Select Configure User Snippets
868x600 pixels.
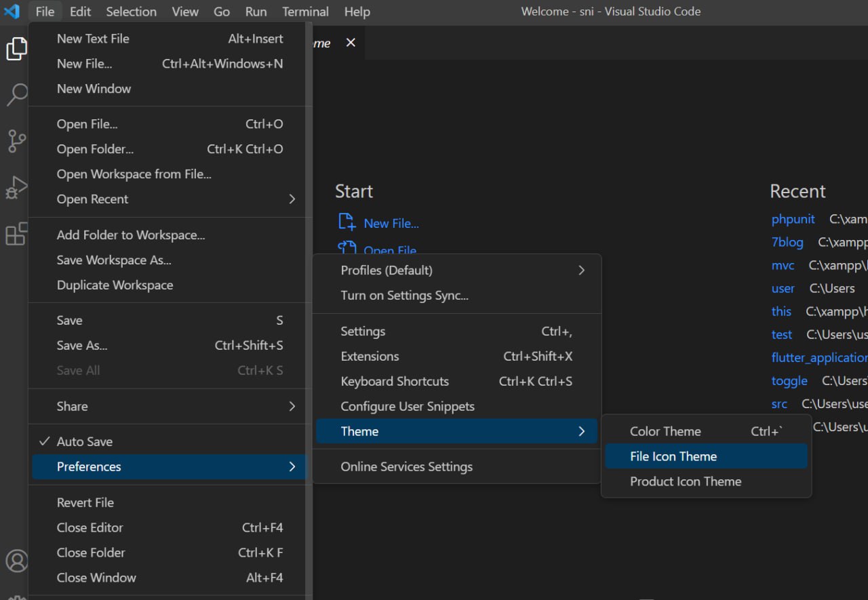pyautogui.click(x=457, y=407)
